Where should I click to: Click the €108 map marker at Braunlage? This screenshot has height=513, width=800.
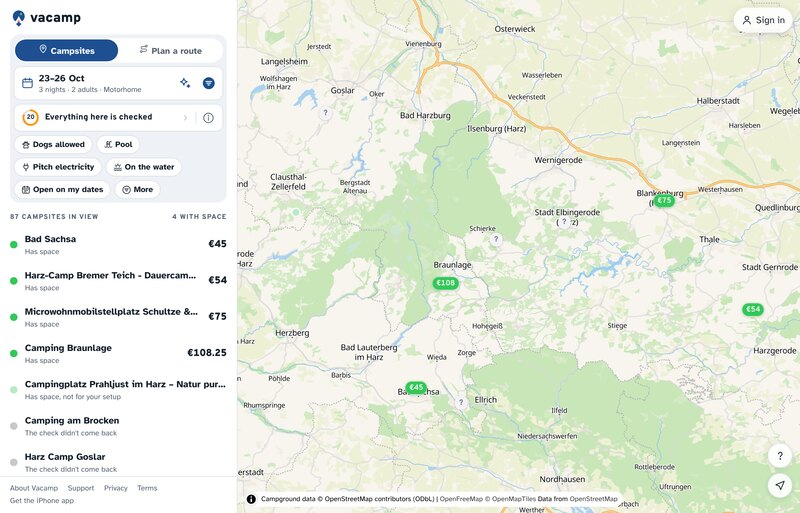[x=445, y=283]
